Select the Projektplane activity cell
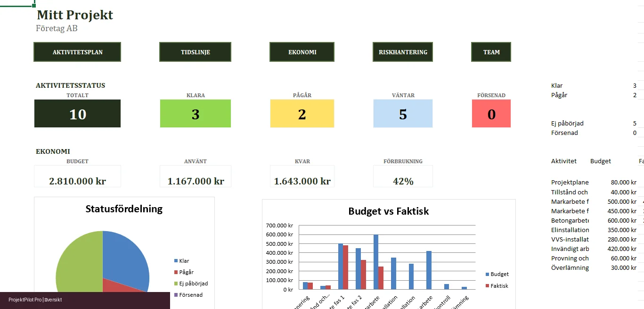The width and height of the screenshot is (644, 309). (x=570, y=183)
